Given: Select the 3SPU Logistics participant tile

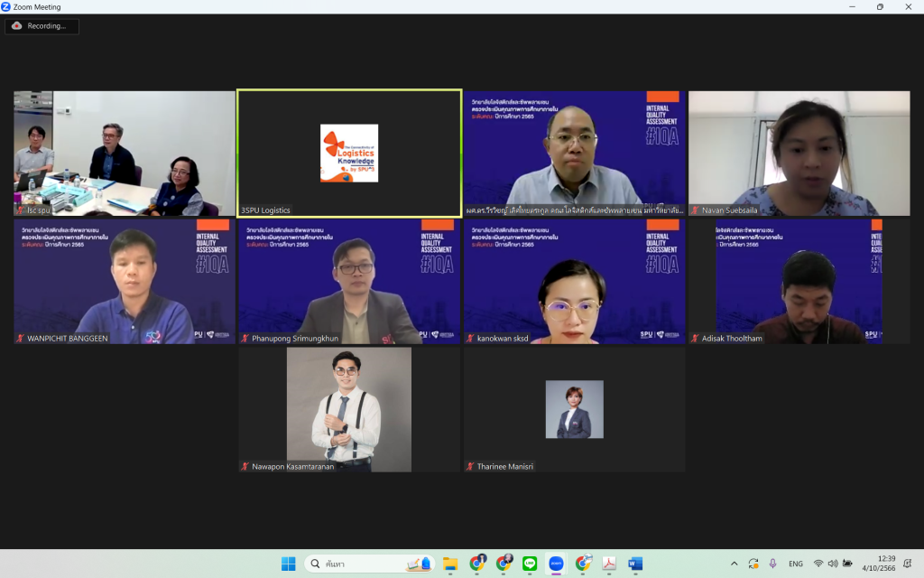Looking at the screenshot, I should tap(349, 154).
